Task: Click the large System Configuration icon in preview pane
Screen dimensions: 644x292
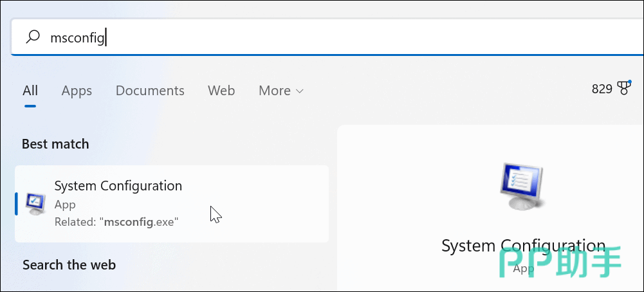Action: pos(523,188)
